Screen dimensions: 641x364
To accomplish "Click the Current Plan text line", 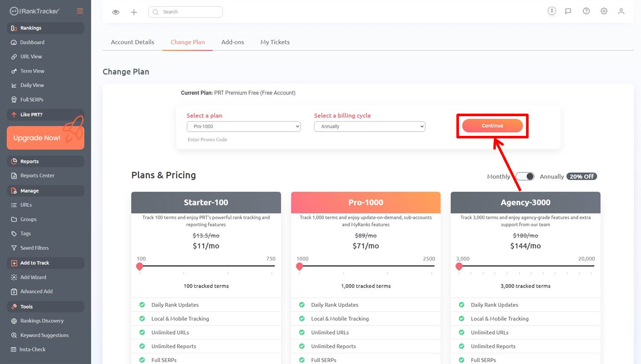I will point(238,93).
